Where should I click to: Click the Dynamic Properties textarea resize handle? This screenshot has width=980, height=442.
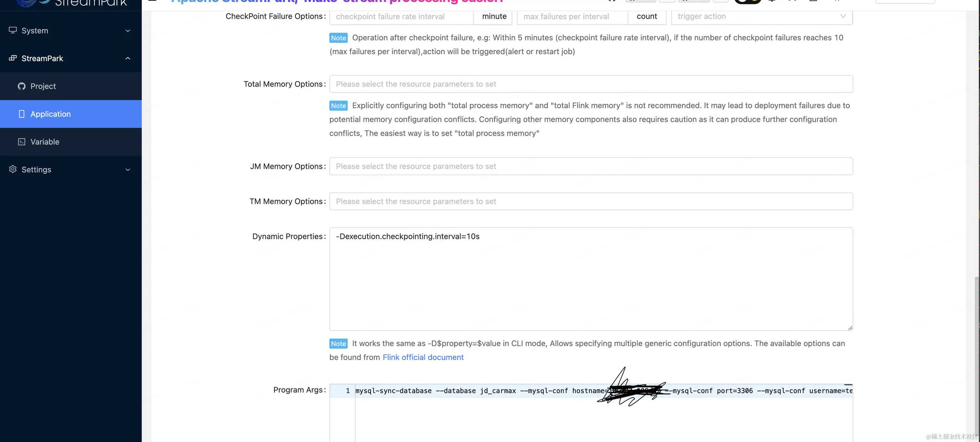(x=850, y=328)
